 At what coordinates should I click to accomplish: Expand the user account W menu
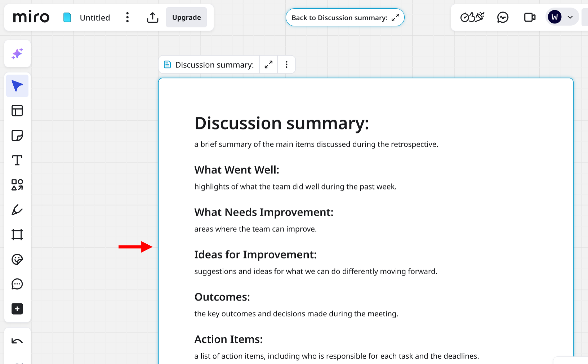570,17
